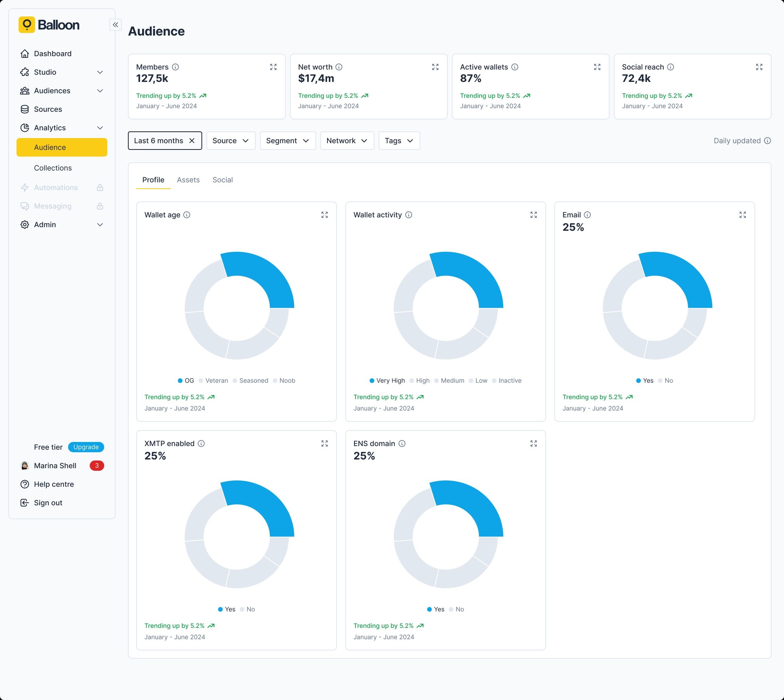This screenshot has height=700, width=784.
Task: Click the Daily updated info icon
Action: pyautogui.click(x=767, y=141)
